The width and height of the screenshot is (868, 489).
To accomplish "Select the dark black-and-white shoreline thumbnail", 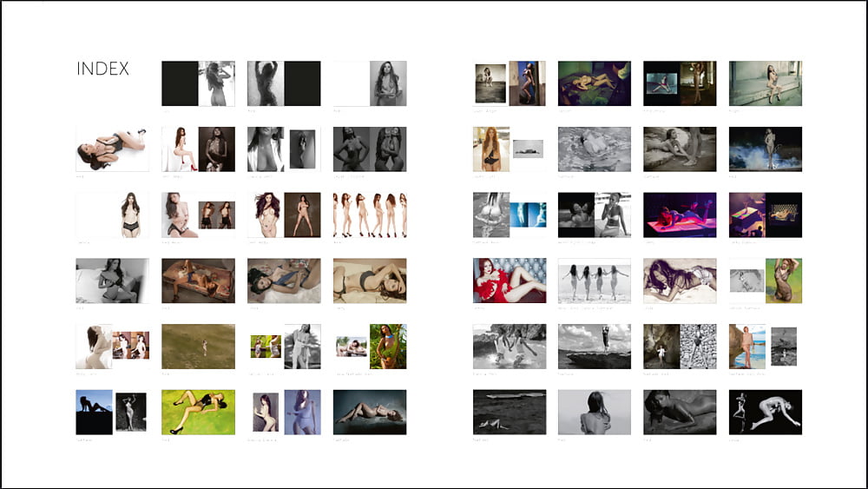I will (510, 412).
